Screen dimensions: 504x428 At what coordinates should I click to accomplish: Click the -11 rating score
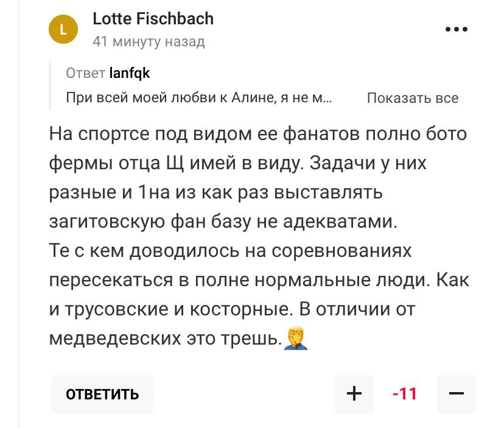click(x=405, y=394)
